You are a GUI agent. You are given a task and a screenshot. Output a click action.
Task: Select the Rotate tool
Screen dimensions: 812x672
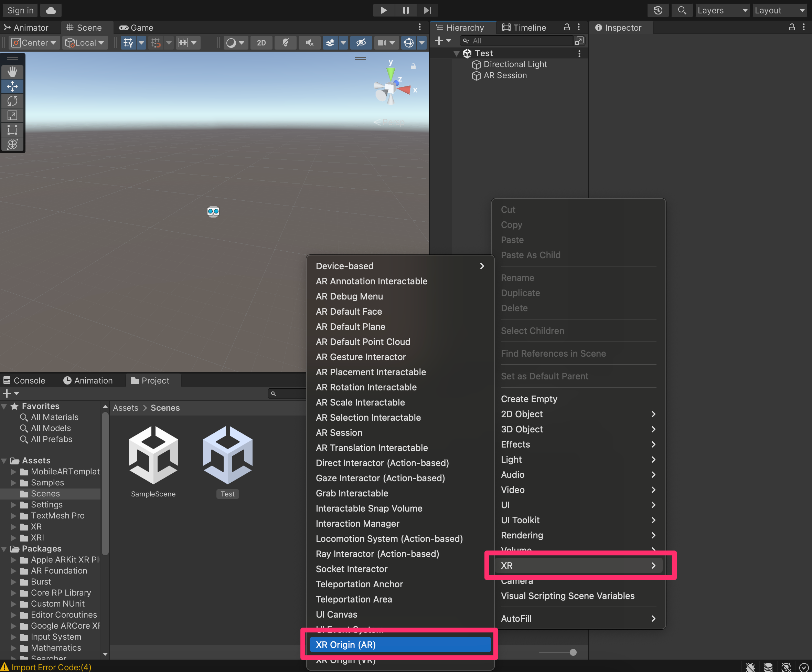tap(12, 101)
